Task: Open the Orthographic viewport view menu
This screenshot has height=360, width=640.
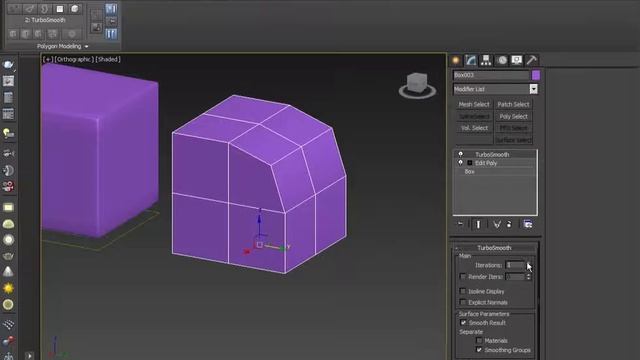Action: pyautogui.click(x=74, y=59)
